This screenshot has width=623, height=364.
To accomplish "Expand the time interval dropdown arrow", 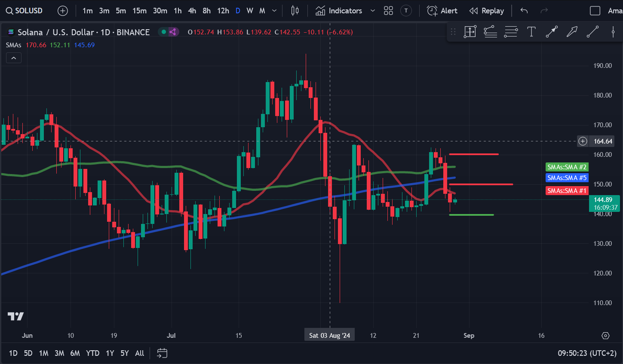I will coord(274,11).
